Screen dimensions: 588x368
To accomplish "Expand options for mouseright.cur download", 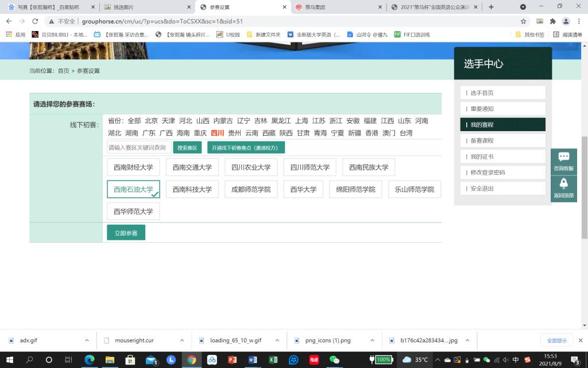I will 182,340.
